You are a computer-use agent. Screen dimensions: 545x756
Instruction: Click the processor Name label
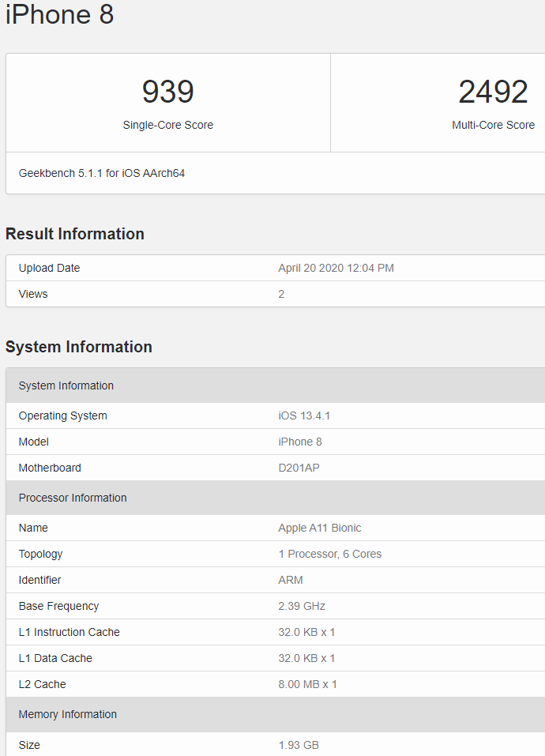(33, 528)
